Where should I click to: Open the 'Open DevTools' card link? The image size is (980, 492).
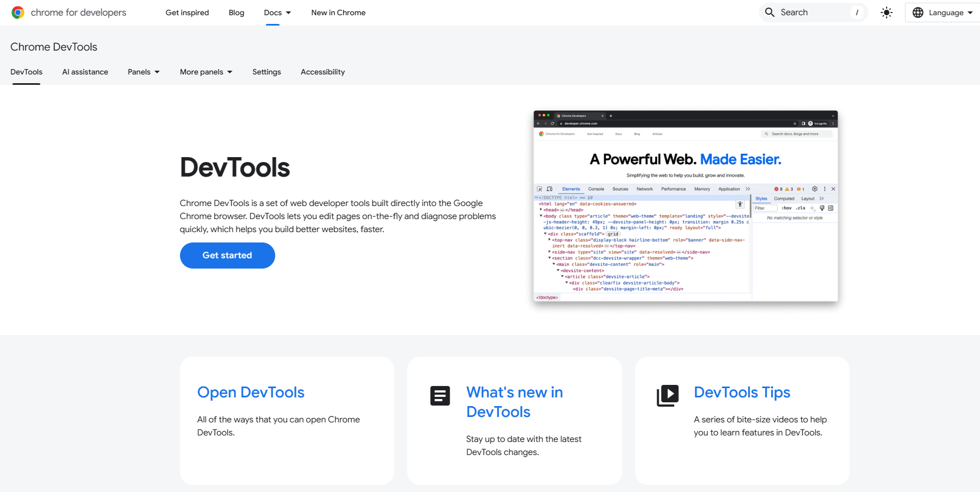[251, 393]
